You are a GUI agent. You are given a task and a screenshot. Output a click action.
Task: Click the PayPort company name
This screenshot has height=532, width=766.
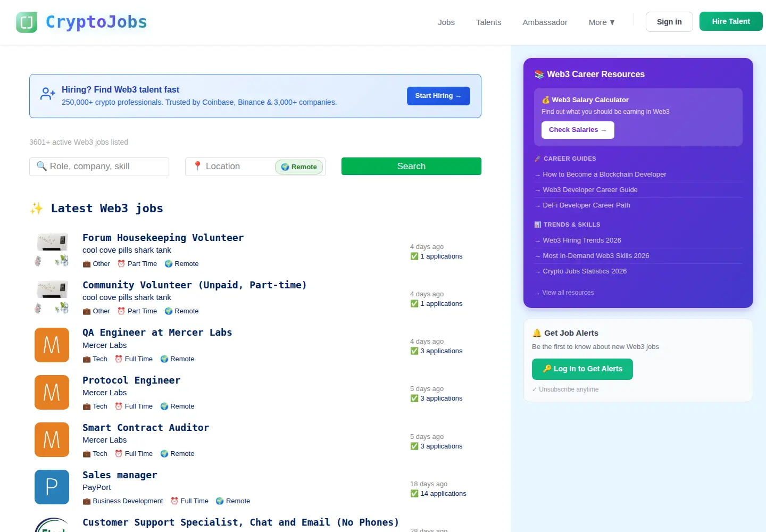(97, 487)
